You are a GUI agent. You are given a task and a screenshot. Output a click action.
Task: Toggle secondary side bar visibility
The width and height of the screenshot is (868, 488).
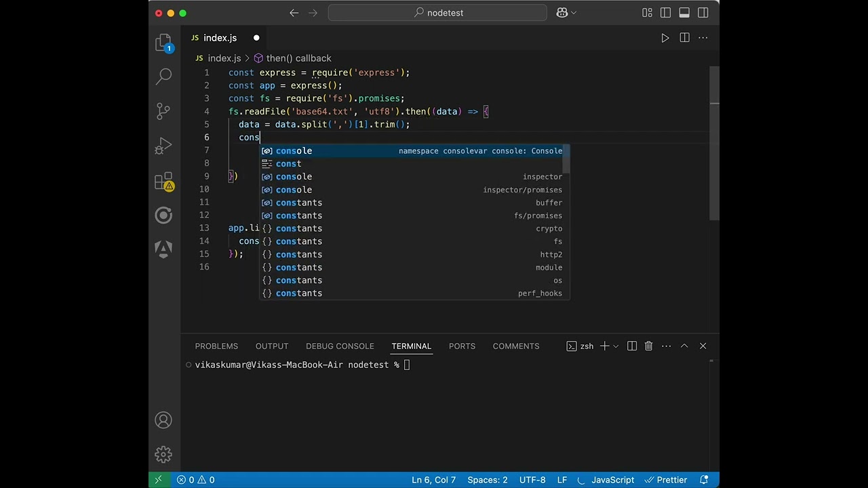tap(703, 12)
